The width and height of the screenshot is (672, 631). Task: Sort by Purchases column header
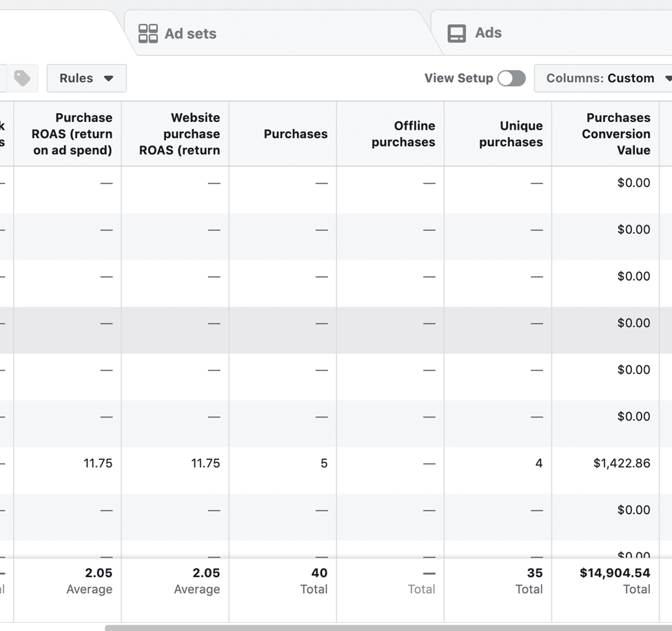283,134
